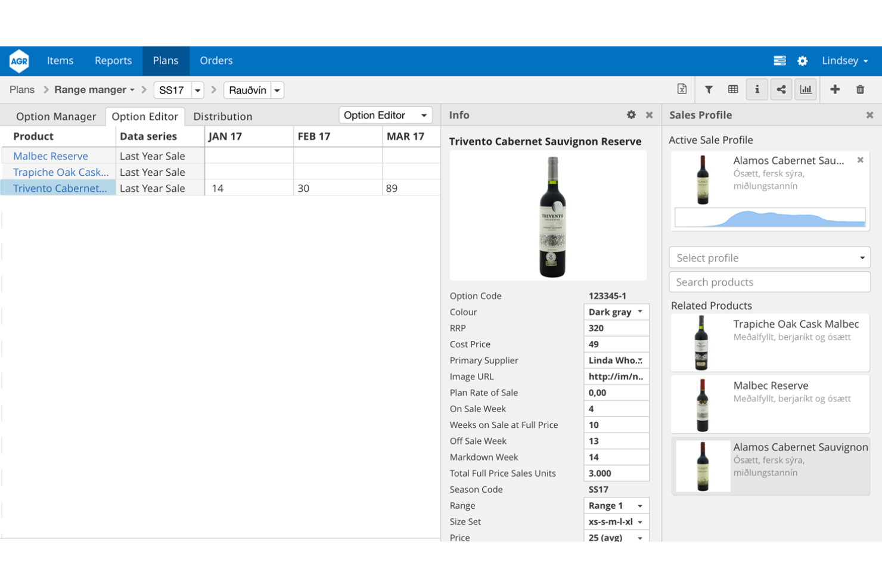Toggle the table grid view icon
Image resolution: width=882 pixels, height=588 pixels.
(733, 89)
